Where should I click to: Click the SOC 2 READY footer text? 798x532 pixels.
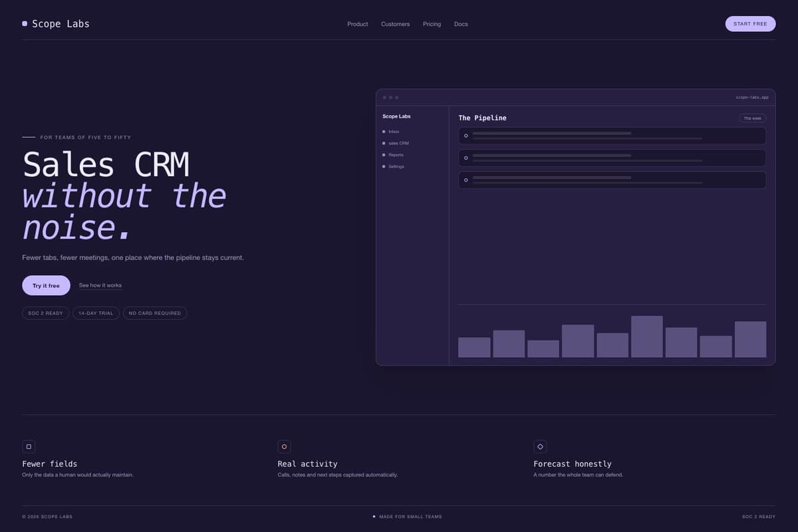point(759,517)
